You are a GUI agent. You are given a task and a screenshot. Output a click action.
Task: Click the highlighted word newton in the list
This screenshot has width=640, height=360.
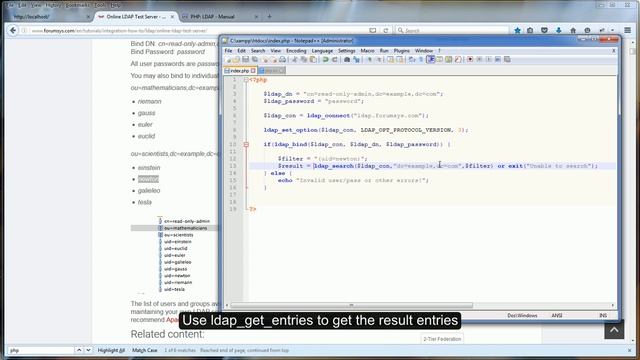148,179
